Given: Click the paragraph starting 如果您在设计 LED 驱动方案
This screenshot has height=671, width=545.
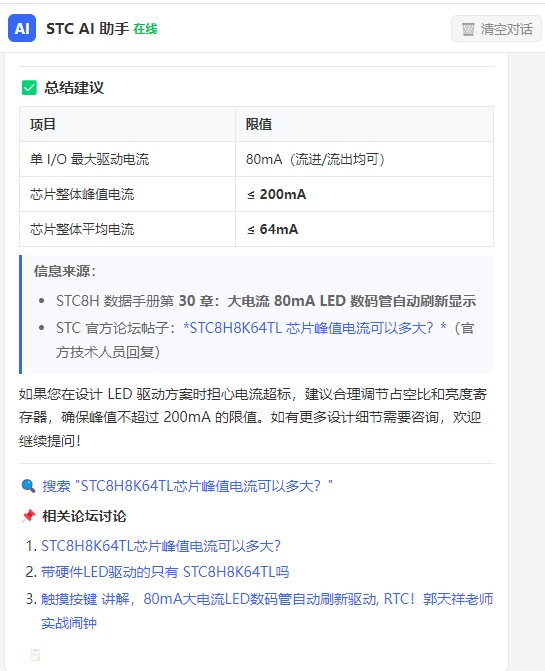Looking at the screenshot, I should 252,417.
